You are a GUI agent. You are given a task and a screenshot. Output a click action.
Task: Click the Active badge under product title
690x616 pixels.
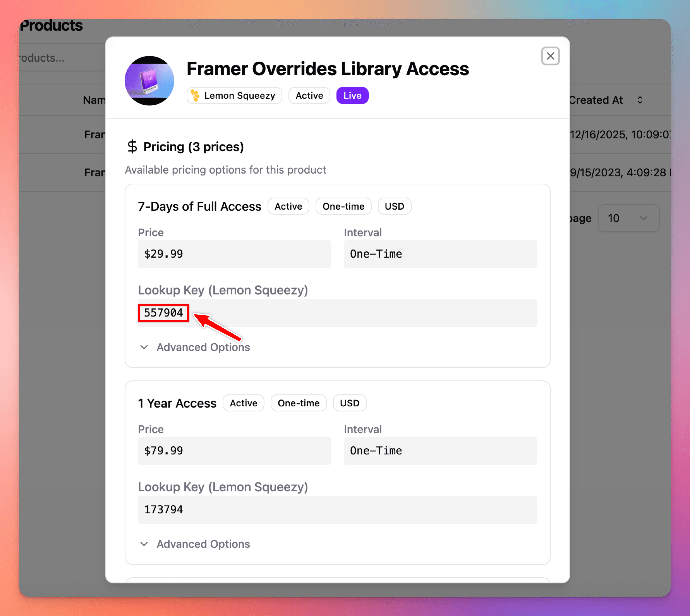(309, 95)
